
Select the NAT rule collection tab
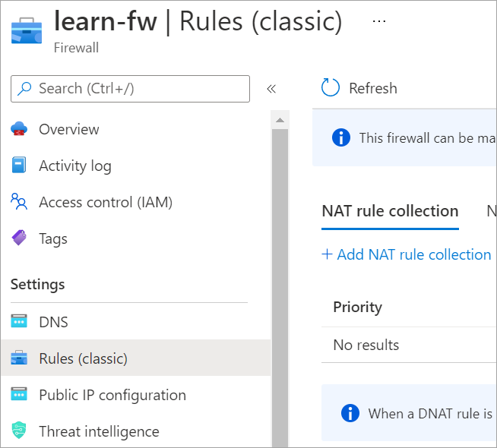[x=390, y=212]
